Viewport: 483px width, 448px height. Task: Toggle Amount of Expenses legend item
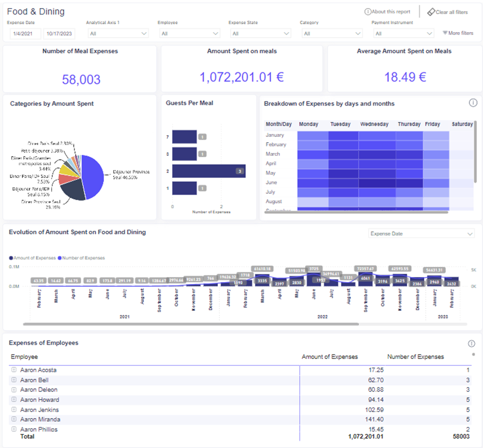33,258
